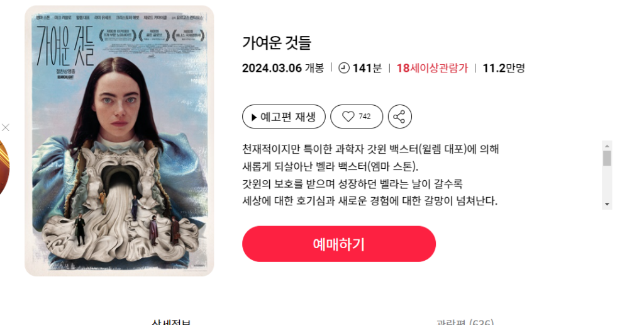644x325 pixels.
Task: Click the synopsis text paragraph
Action: pos(370,175)
